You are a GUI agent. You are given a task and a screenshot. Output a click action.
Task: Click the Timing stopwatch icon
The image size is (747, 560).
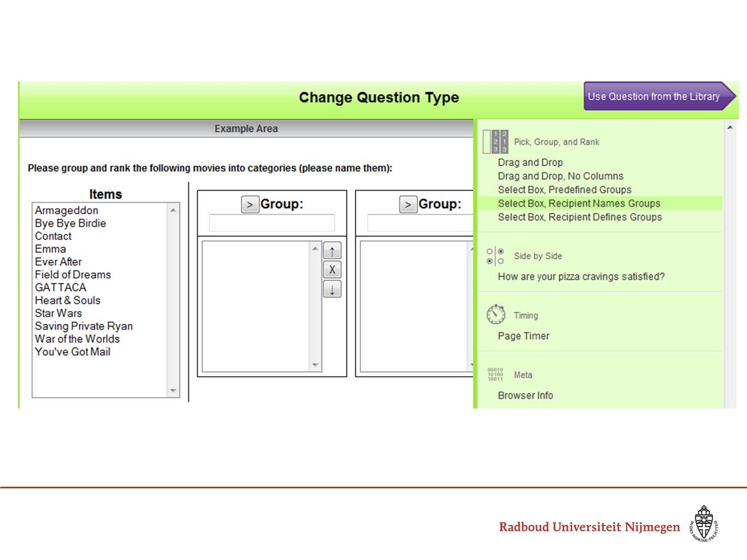[x=496, y=314]
